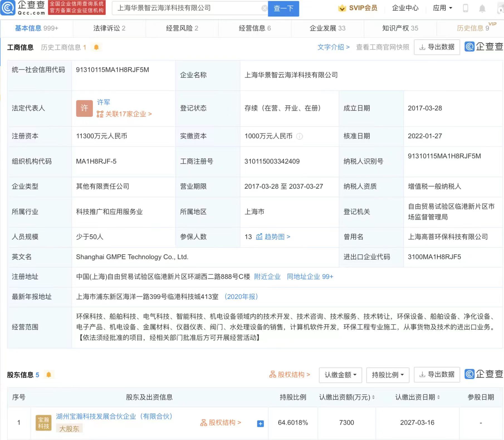This screenshot has height=440, width=504.
Task: Select 认缴出资日期 2027-03-16 cell
Action: click(417, 423)
